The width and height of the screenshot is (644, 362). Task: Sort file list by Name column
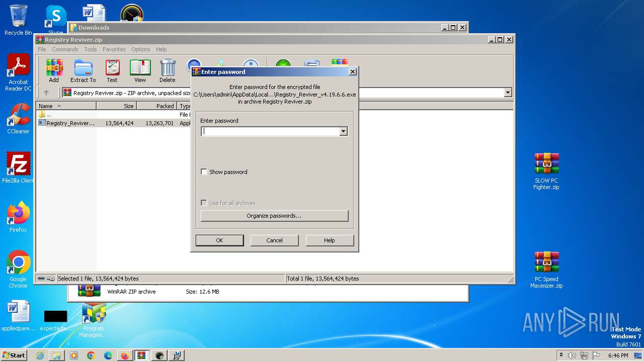pyautogui.click(x=66, y=106)
